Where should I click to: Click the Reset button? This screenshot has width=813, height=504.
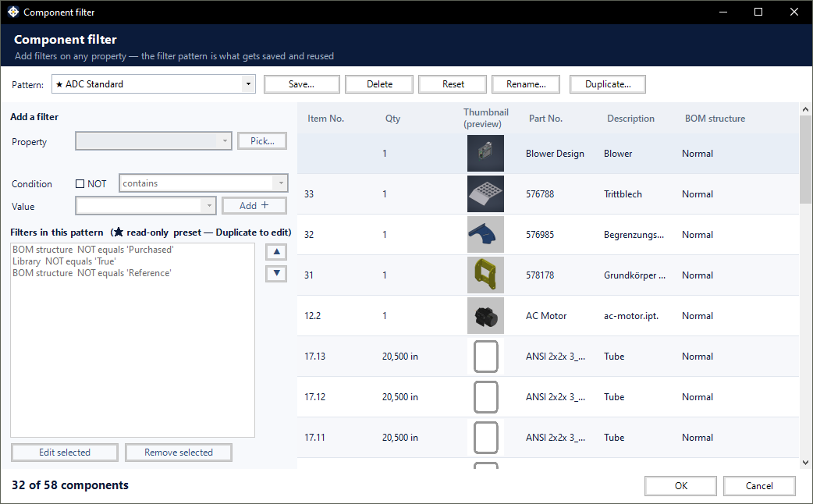pyautogui.click(x=453, y=84)
